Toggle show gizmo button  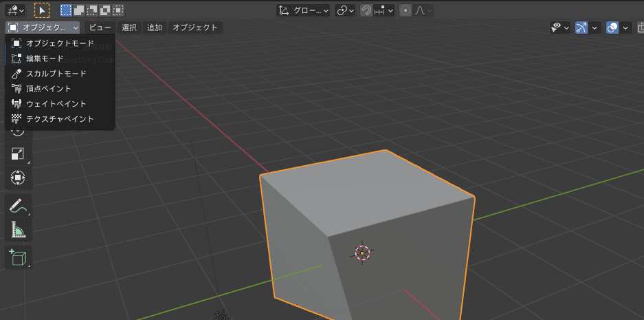(x=581, y=28)
